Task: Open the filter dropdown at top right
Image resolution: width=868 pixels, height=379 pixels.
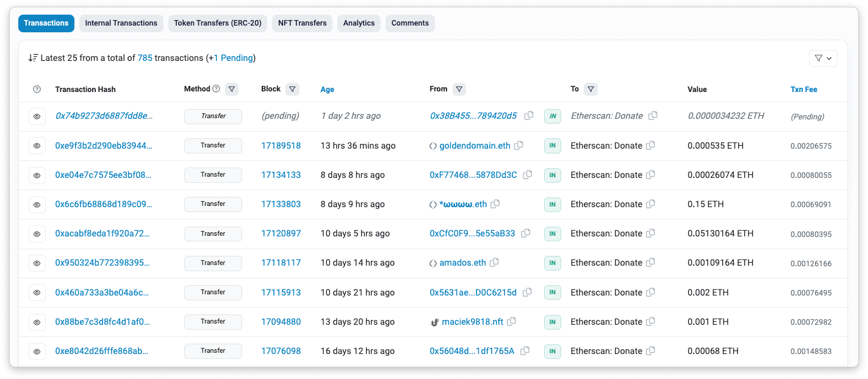Action: (823, 58)
